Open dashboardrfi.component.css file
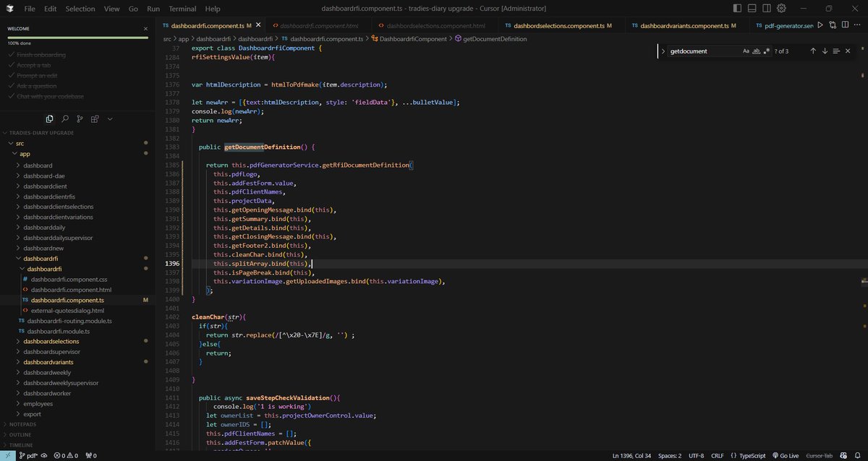This screenshot has width=868, height=461. [x=69, y=279]
